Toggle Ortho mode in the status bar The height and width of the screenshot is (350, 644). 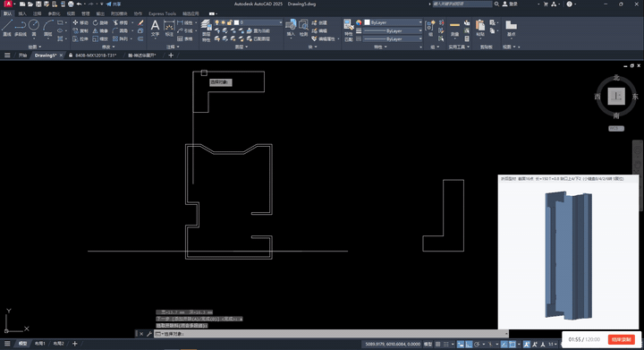coord(469,345)
